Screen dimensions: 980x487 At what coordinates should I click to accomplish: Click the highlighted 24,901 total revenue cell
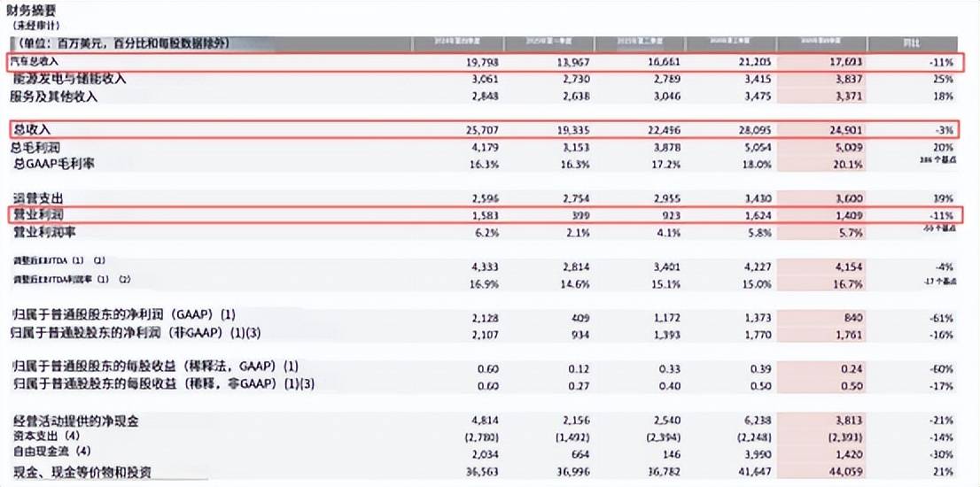[835, 129]
